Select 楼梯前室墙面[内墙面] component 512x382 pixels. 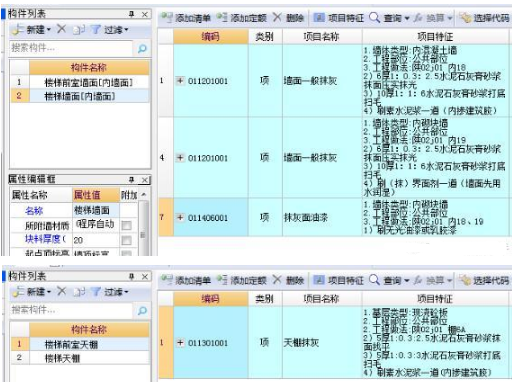point(89,82)
